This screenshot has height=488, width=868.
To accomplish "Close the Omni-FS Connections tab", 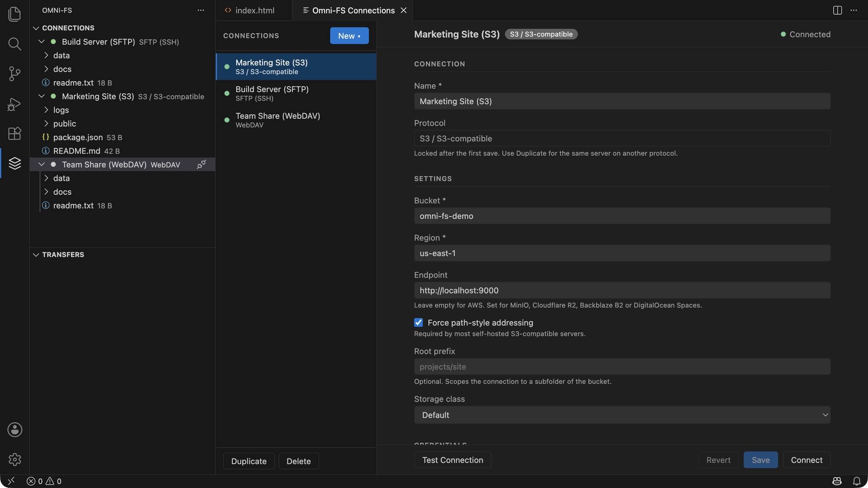I will (x=404, y=10).
